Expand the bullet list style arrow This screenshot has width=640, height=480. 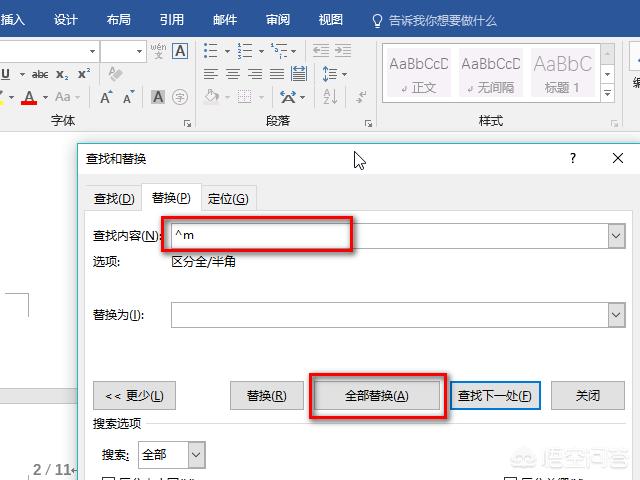[227, 51]
